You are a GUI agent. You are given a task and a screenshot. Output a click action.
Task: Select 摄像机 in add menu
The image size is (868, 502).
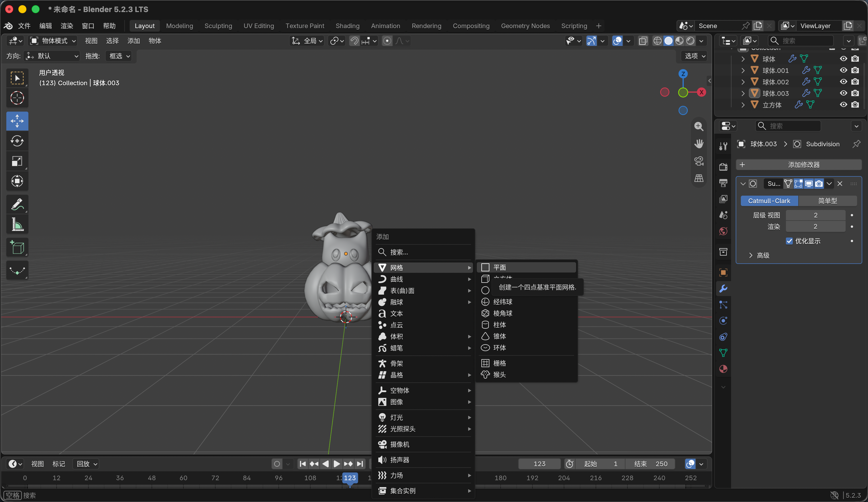click(x=424, y=444)
